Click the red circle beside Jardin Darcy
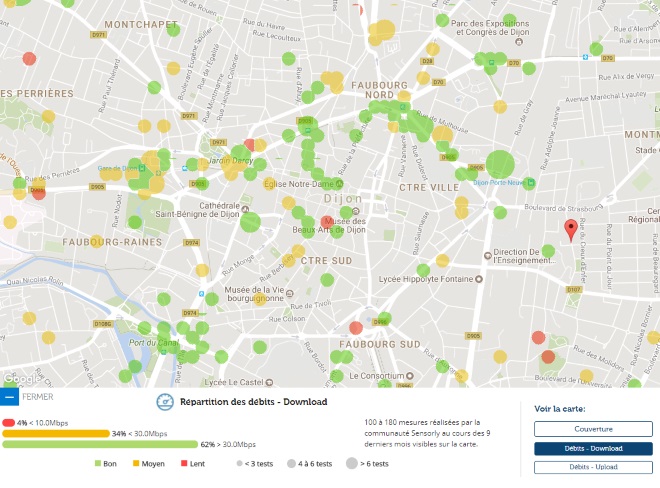 click(x=249, y=145)
